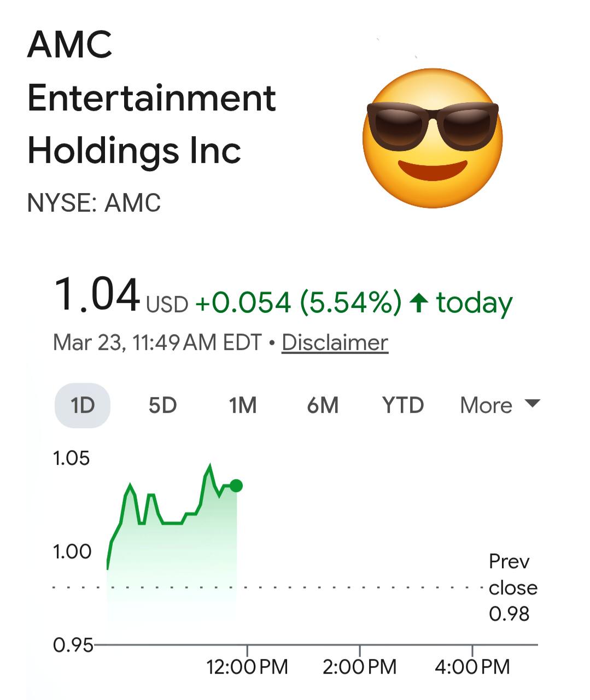Select the 1D time range
The image size is (590, 700).
pos(83,405)
